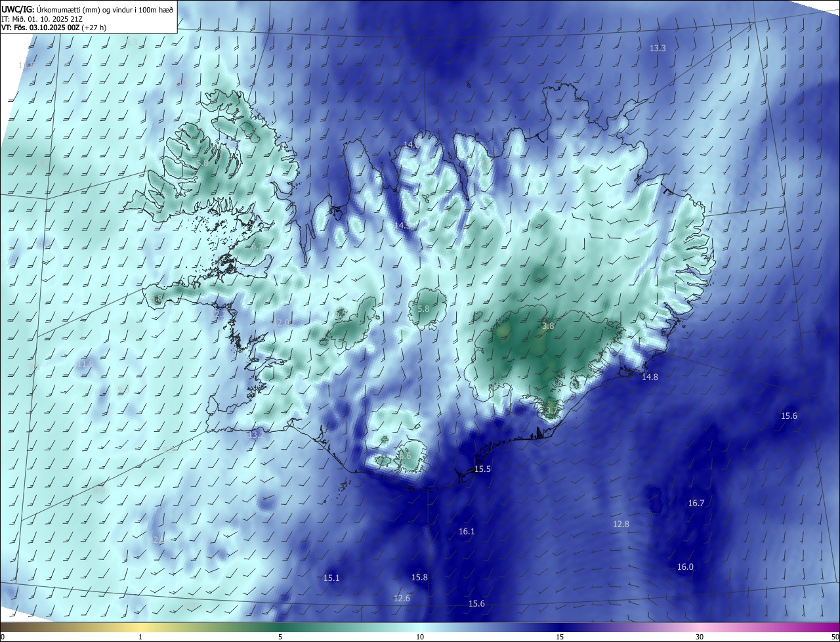
Task: Click the 11.9 value in the western sea
Action: click(x=85, y=364)
